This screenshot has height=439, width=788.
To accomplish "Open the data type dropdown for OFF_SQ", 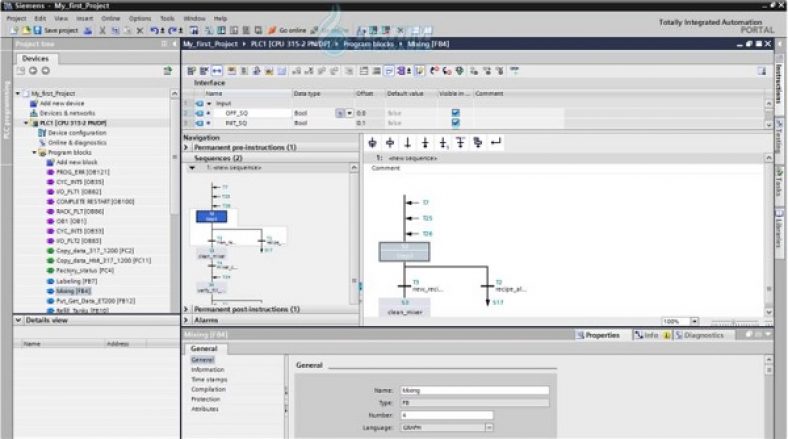I will (x=349, y=113).
